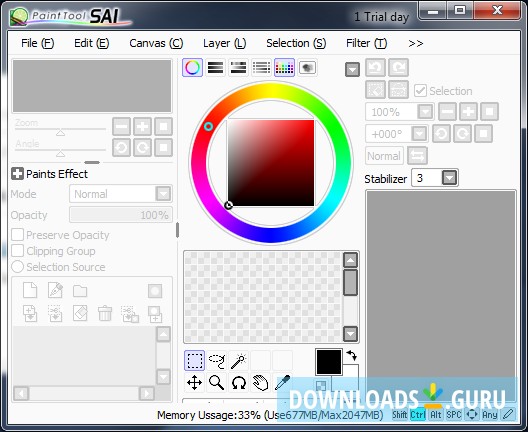Open the Stabilizer value dropdown
Image resolution: width=528 pixels, height=432 pixels.
click(x=450, y=178)
